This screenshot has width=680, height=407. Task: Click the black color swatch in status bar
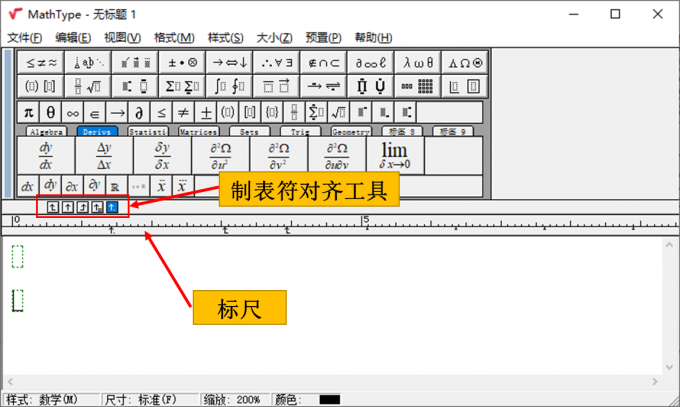(x=330, y=399)
